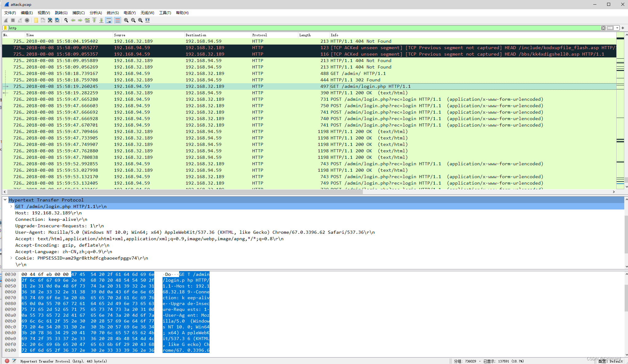The height and width of the screenshot is (364, 628).
Task: Jump to first packet icon
Action: 94,20
